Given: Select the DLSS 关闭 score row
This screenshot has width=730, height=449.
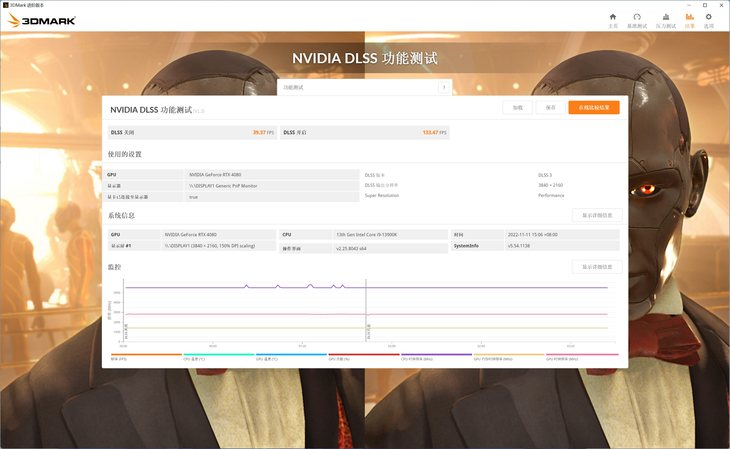Looking at the screenshot, I should click(x=192, y=133).
